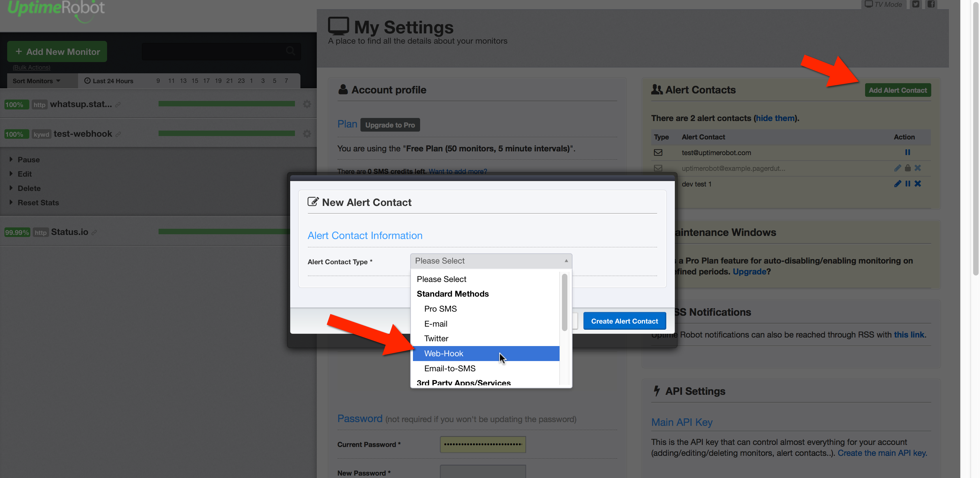Click dropdown list scrollbar
The height and width of the screenshot is (478, 980).
coord(564,302)
